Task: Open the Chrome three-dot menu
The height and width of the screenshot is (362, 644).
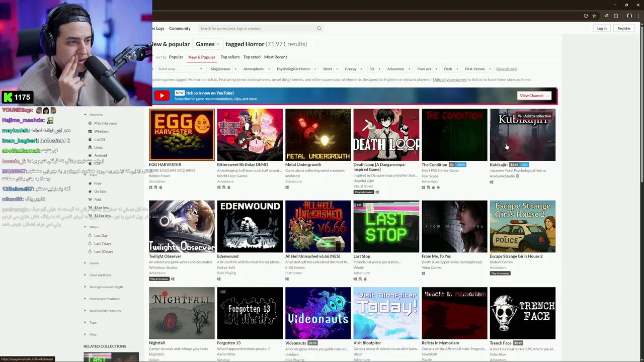Action: (x=638, y=16)
